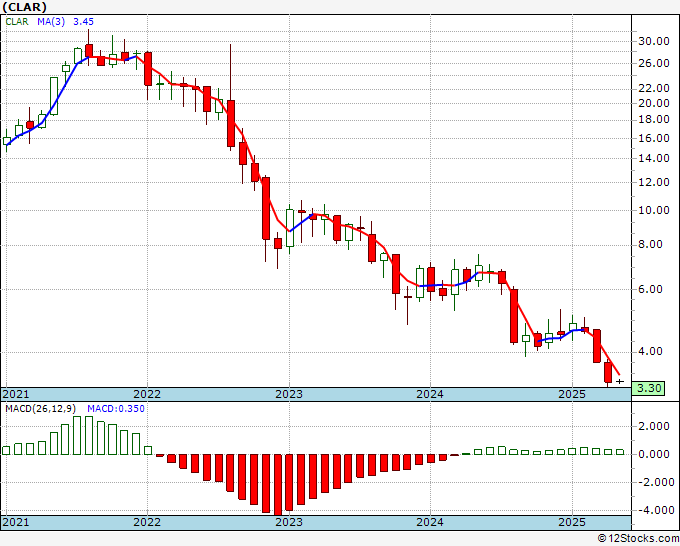Click the 3.45 moving average value
Image resolution: width=680 pixels, height=546 pixels.
[83, 22]
